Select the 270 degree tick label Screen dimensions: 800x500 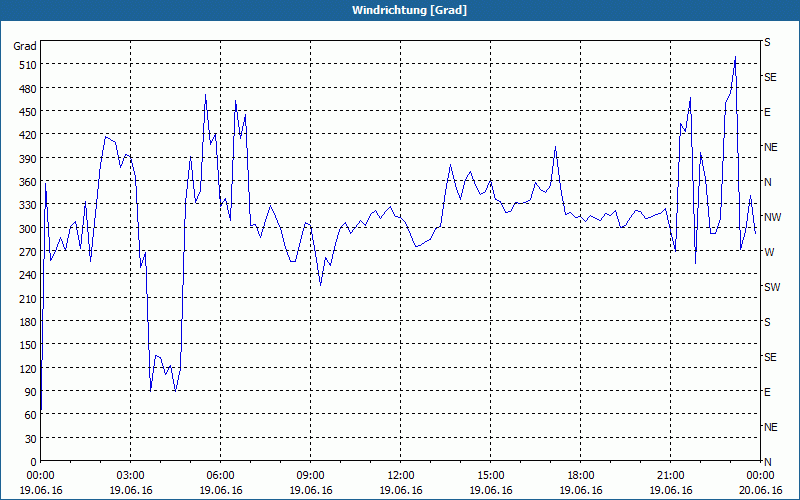tap(28, 252)
